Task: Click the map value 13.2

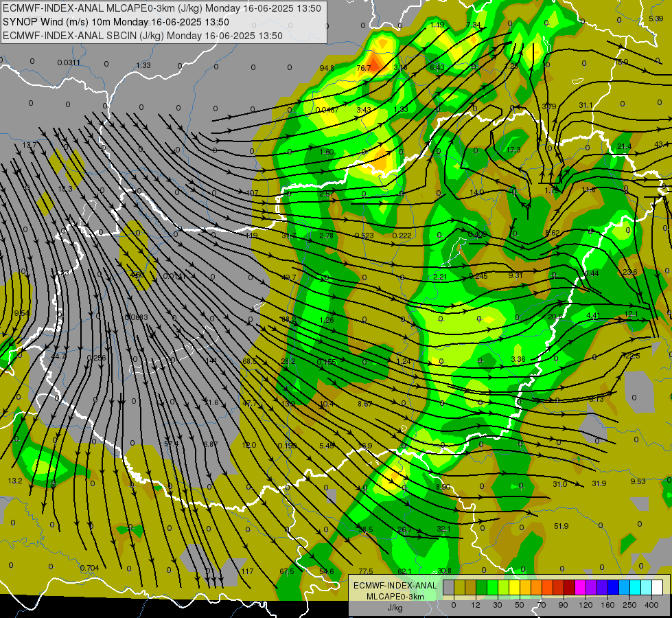Action: 15,481
